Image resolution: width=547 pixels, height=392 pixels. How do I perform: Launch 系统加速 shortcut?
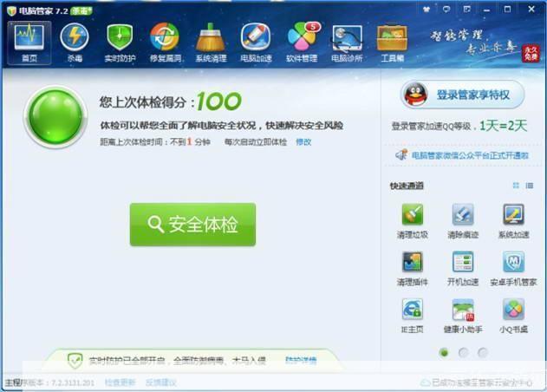[x=513, y=221]
